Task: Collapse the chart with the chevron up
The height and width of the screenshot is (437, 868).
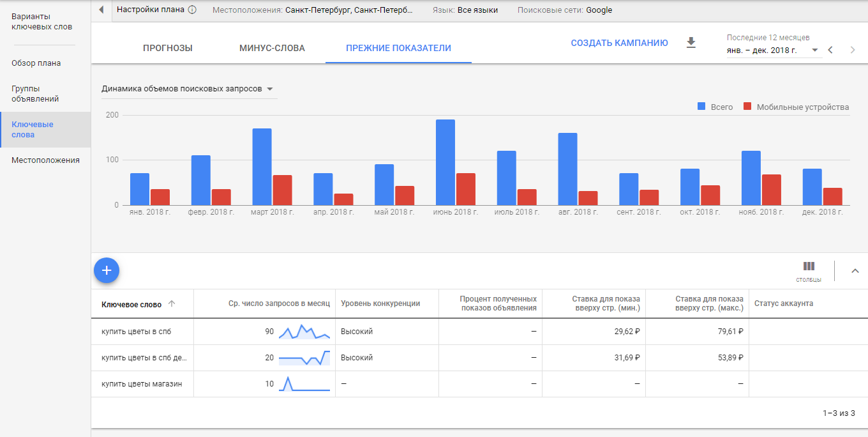Action: [855, 271]
